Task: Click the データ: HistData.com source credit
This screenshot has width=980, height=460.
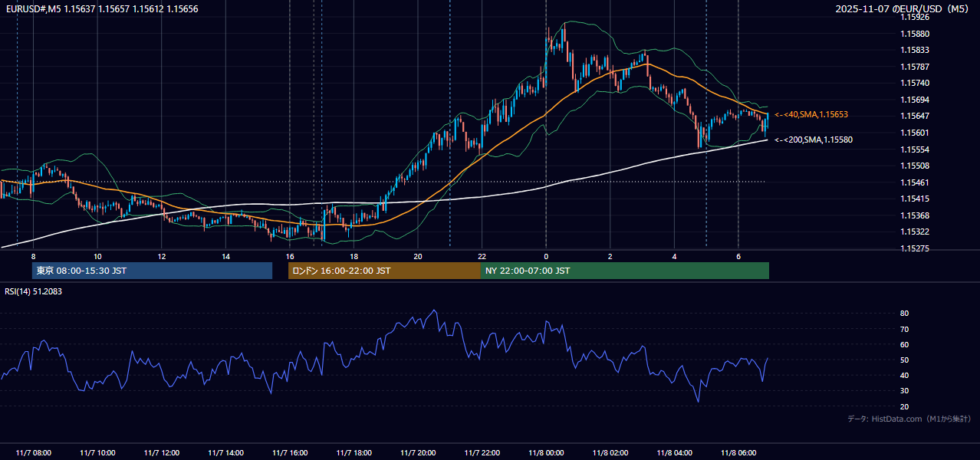Action: [x=909, y=419]
